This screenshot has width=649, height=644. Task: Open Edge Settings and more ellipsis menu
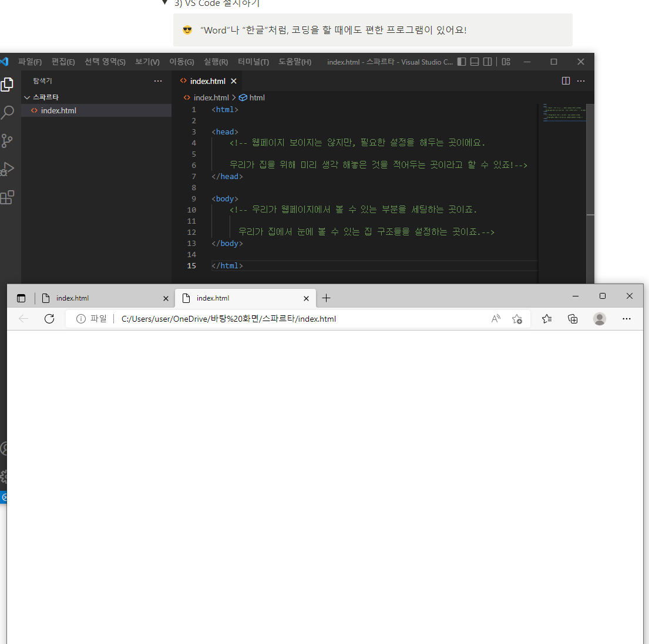click(x=626, y=319)
